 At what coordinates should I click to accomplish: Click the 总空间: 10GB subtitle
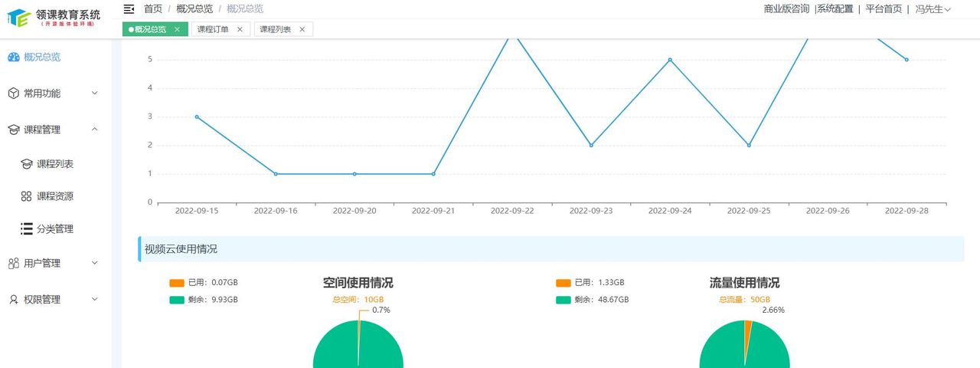(358, 299)
